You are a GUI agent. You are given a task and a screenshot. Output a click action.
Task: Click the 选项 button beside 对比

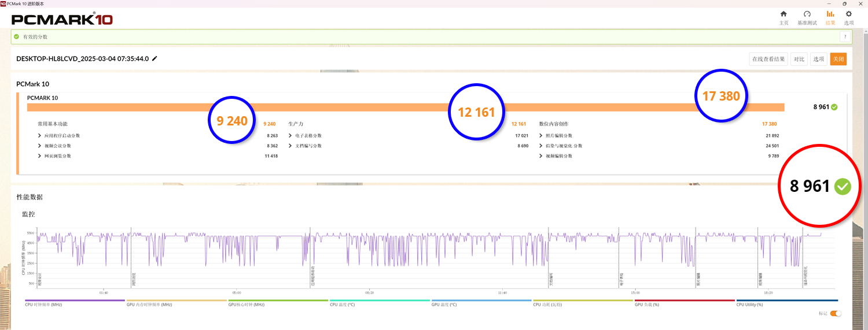[818, 59]
